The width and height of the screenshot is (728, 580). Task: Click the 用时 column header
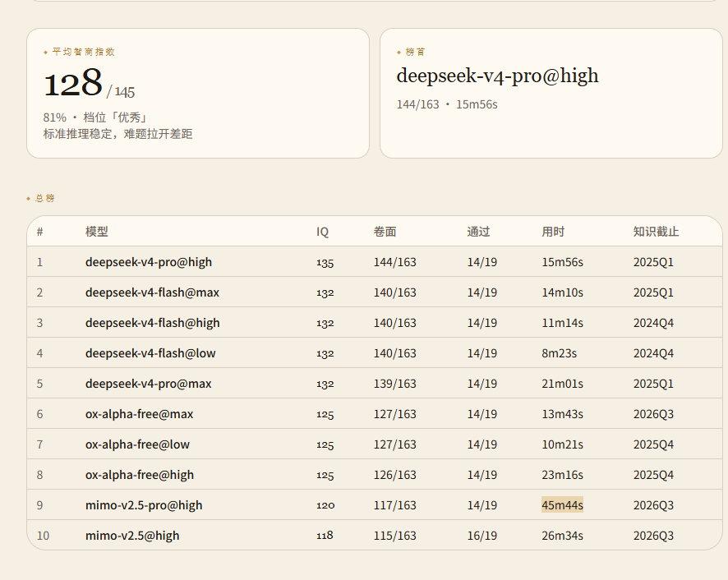click(553, 231)
